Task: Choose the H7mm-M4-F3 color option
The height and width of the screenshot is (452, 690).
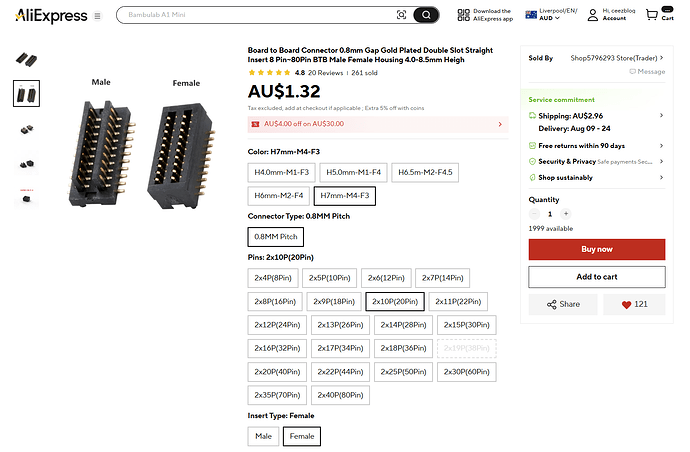Action: [345, 195]
